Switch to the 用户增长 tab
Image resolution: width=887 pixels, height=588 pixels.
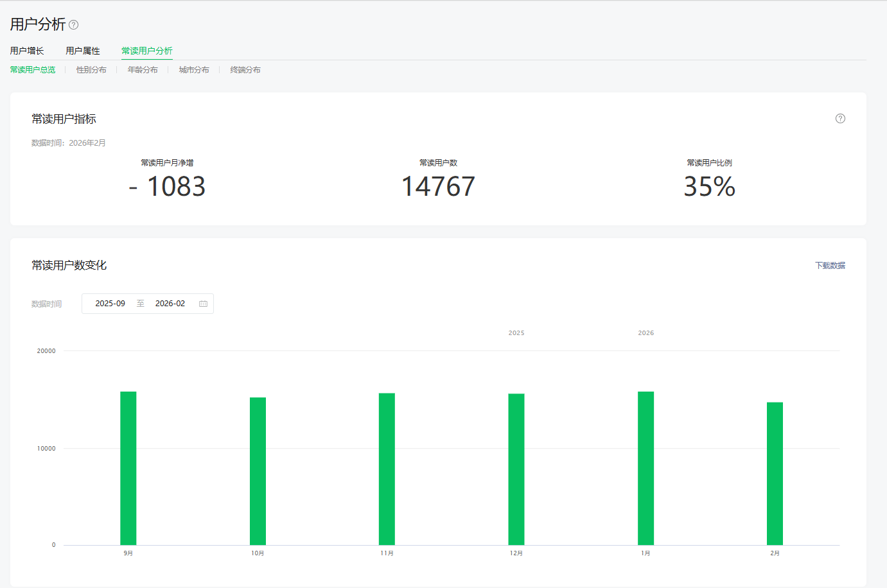27,51
